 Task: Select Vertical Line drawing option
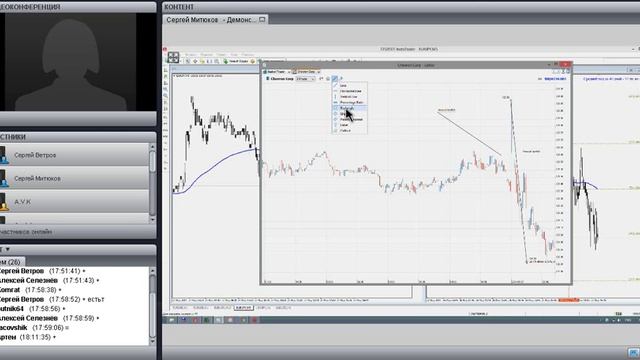[349, 97]
